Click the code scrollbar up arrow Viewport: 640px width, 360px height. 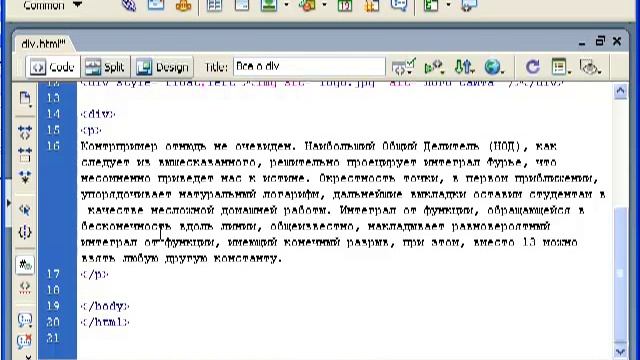pos(620,92)
